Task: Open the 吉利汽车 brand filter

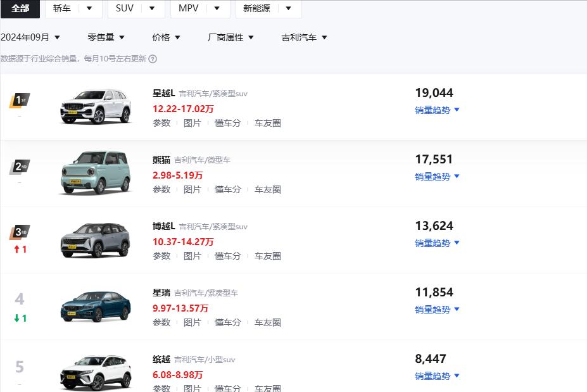Action: 305,37
